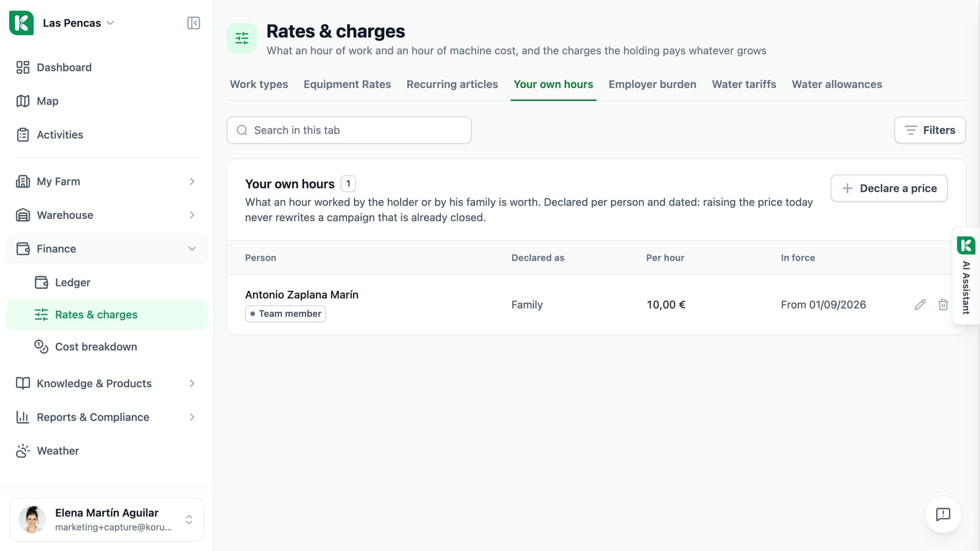Screen dimensions: 980x551
Task: Click the Declared as column header
Action: pos(537,258)
